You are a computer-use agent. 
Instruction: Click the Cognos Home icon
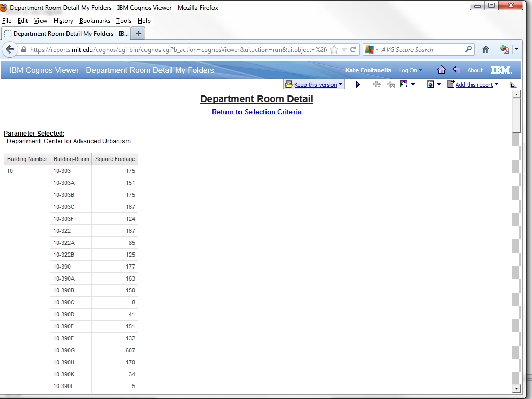tap(441, 70)
